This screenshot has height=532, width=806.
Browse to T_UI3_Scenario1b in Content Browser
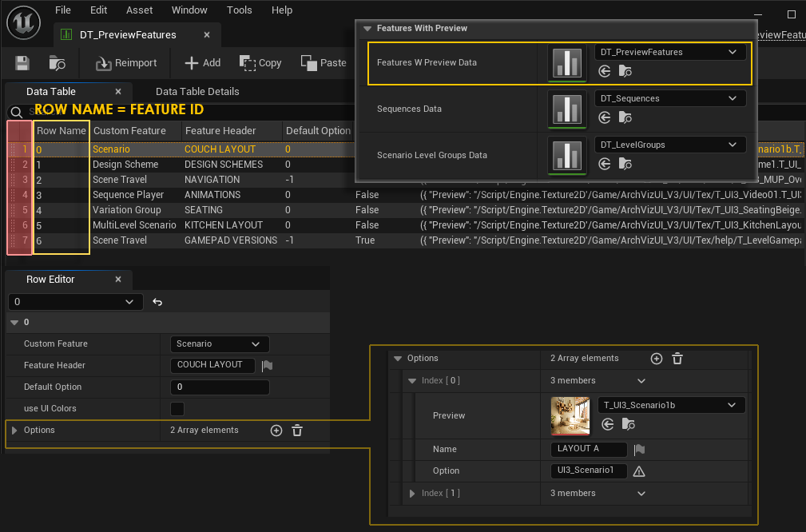(x=628, y=425)
